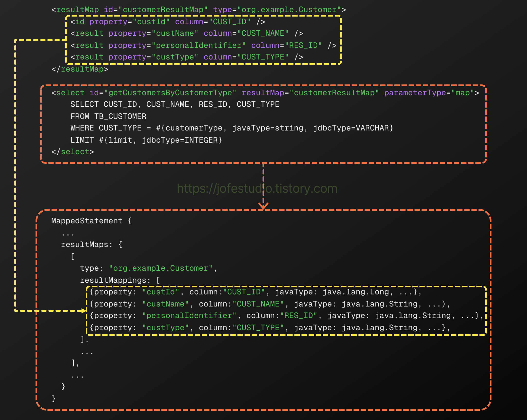The height and width of the screenshot is (420, 527).
Task: Click the FROM TB_CUSTOMER line
Action: click(108, 116)
